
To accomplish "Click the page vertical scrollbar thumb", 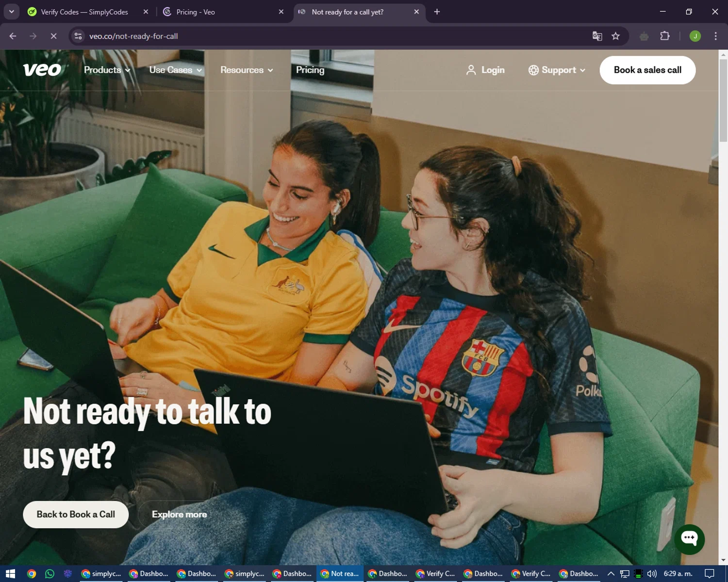I will tap(723, 100).
